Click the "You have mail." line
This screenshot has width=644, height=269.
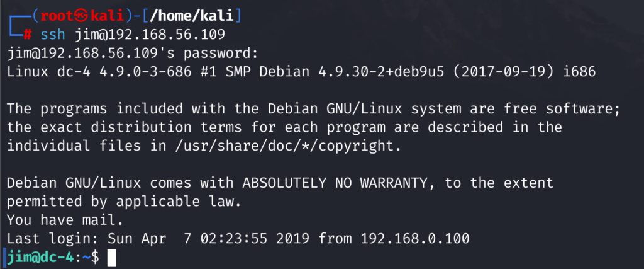point(65,220)
